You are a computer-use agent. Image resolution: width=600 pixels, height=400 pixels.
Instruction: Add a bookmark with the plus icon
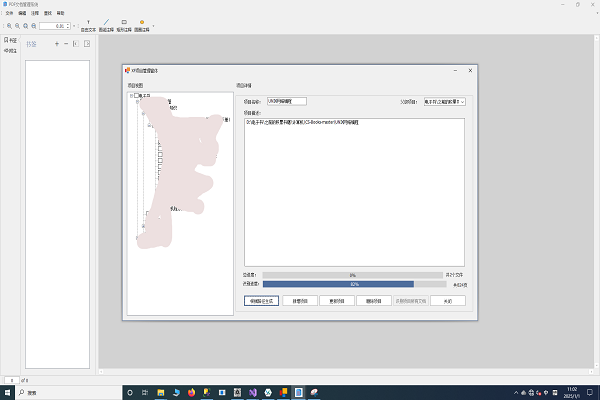[57, 44]
